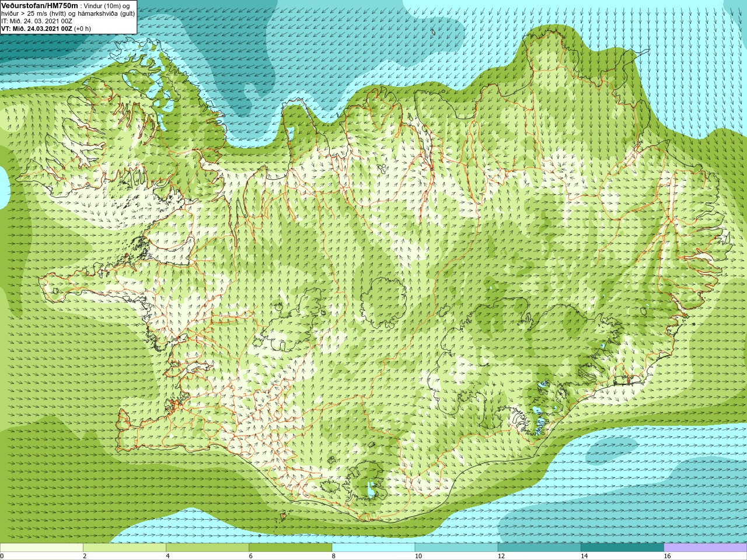The height and width of the screenshot is (560, 747).
Task: Click the medium green 4–6 legend swatch
Action: click(207, 548)
